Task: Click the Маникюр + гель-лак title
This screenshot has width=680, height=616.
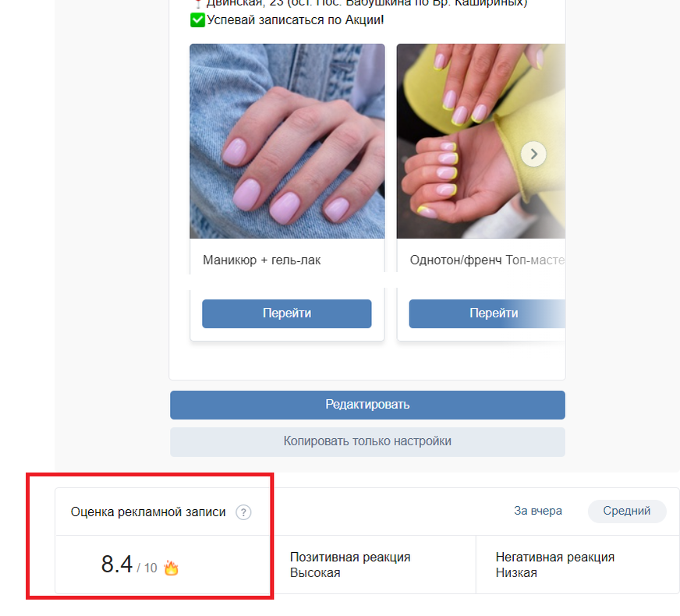Action: coord(261,260)
